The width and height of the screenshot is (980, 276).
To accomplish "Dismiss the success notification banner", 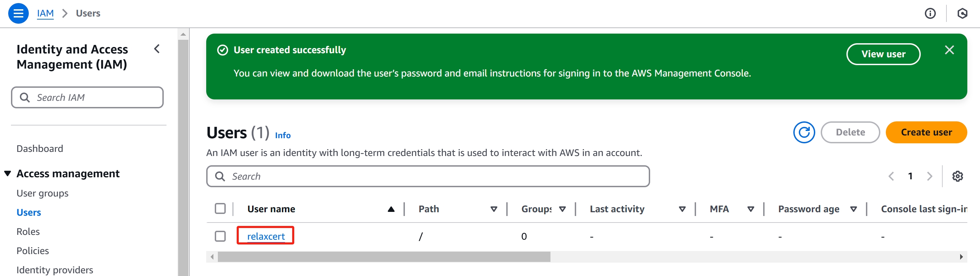I will pyautogui.click(x=949, y=50).
